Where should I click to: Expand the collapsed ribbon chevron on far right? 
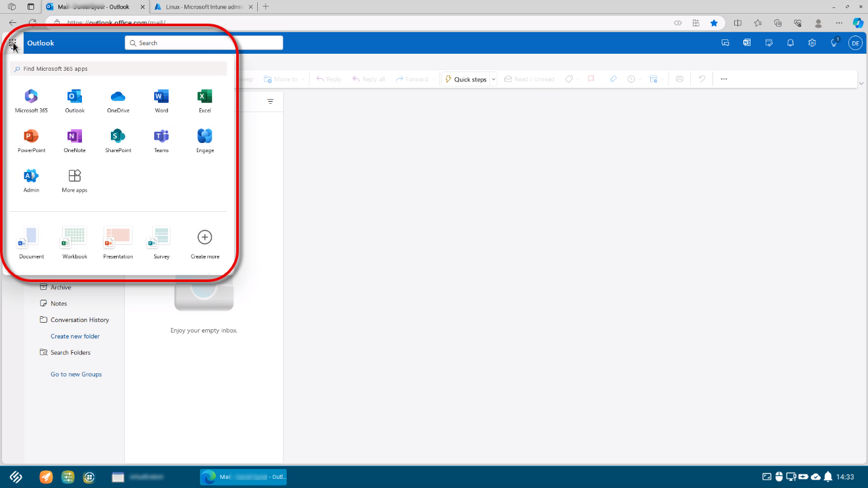coord(861,83)
